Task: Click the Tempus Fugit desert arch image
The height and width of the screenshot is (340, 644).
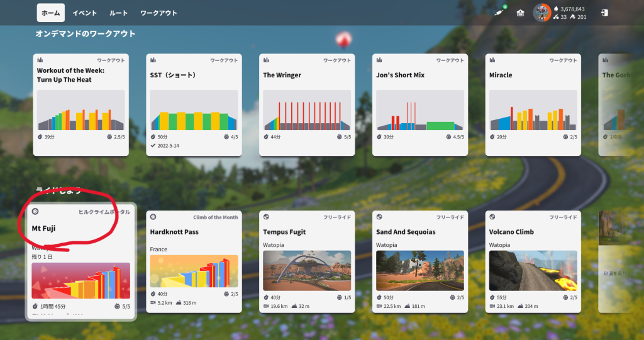Action: (x=307, y=271)
